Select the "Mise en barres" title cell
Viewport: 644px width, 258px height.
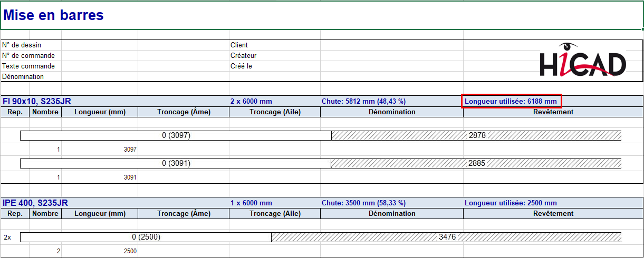321,15
